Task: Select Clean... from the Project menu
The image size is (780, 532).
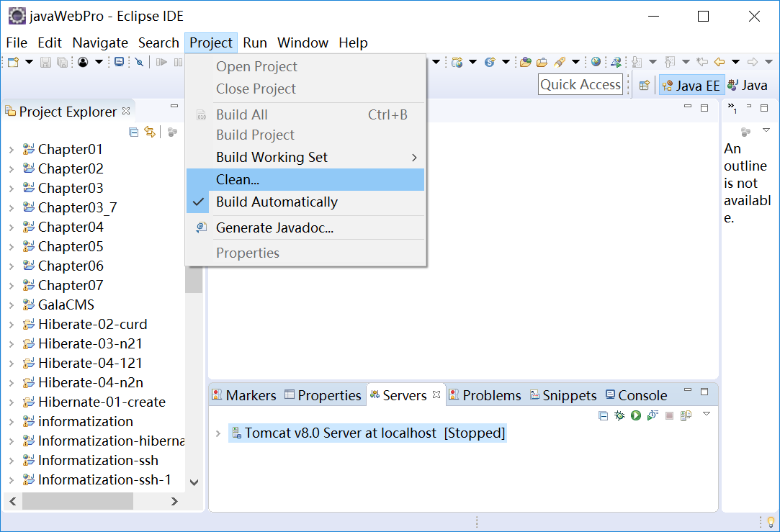Action: pyautogui.click(x=305, y=179)
